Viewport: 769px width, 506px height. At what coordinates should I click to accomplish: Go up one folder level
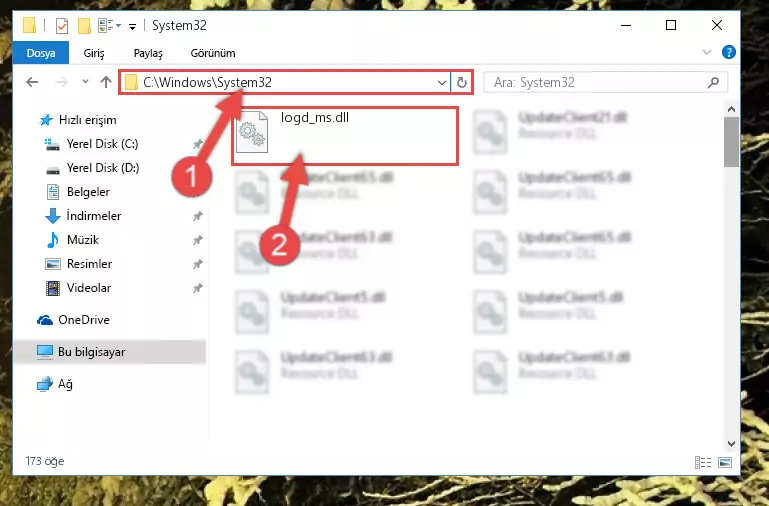106,82
